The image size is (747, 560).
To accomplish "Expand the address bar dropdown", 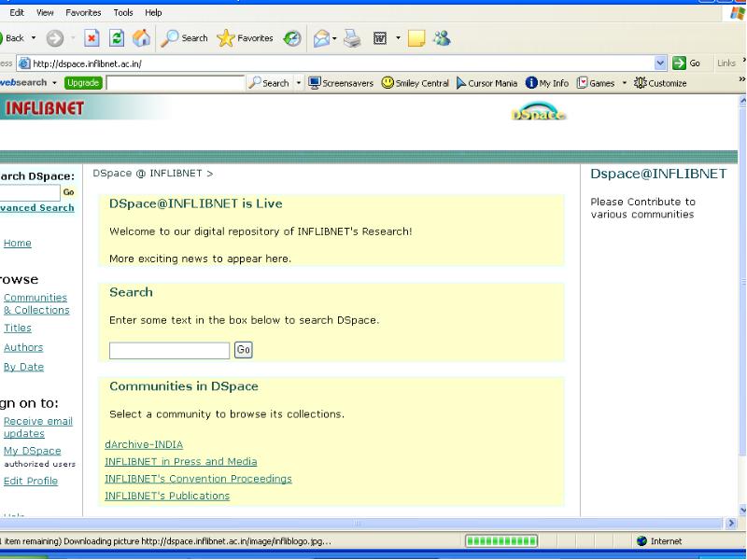I will click(x=660, y=63).
